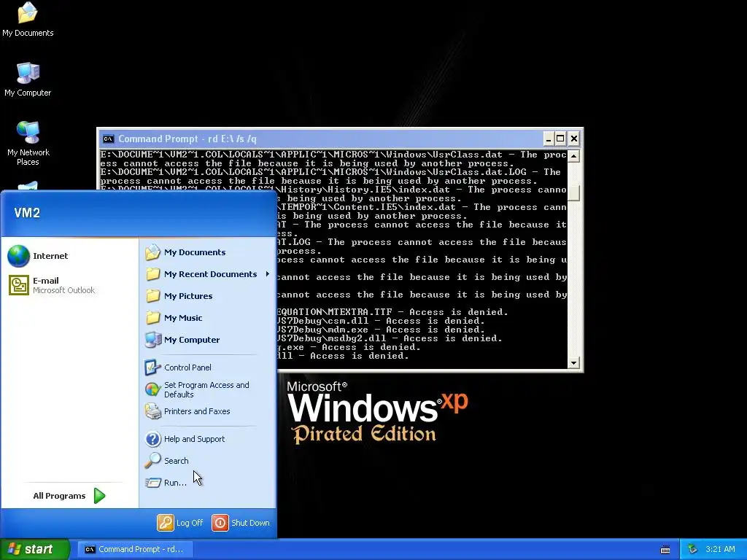The width and height of the screenshot is (747, 560).
Task: Click the 3:21 AM clock
Action: [720, 549]
